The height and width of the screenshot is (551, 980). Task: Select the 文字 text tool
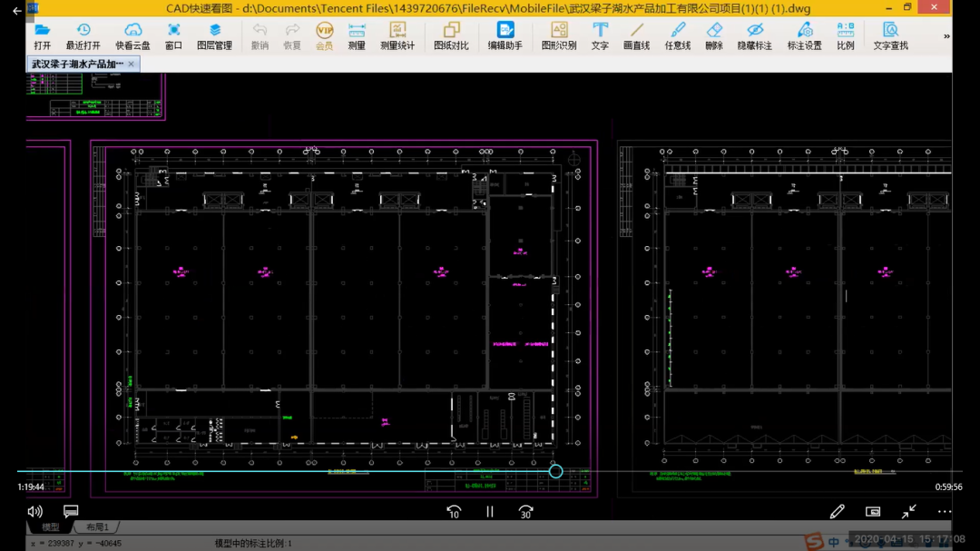(600, 36)
